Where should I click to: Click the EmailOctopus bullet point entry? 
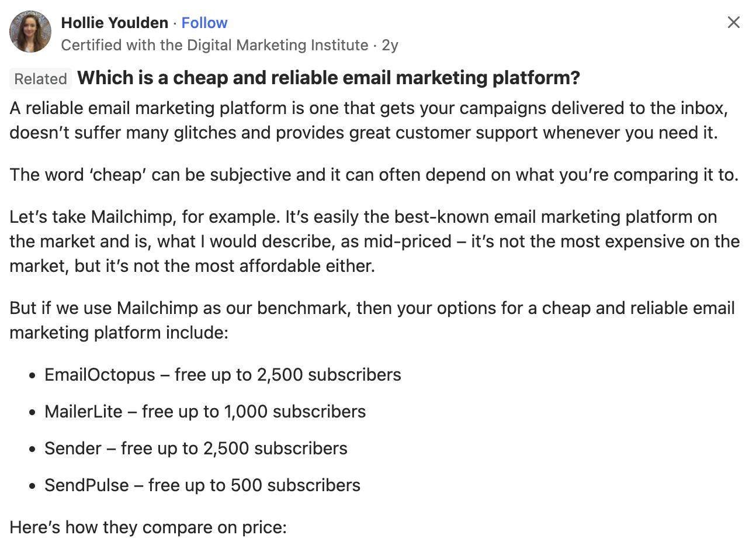tap(223, 374)
